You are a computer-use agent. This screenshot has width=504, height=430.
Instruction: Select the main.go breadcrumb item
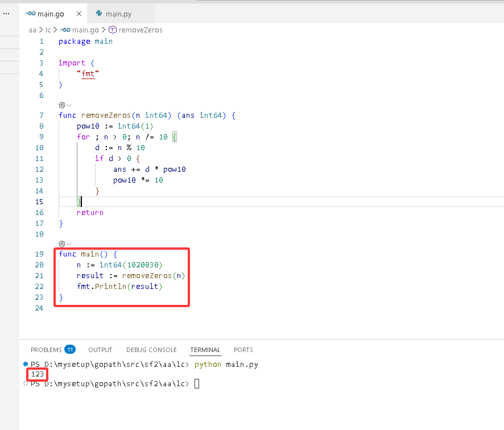(85, 30)
